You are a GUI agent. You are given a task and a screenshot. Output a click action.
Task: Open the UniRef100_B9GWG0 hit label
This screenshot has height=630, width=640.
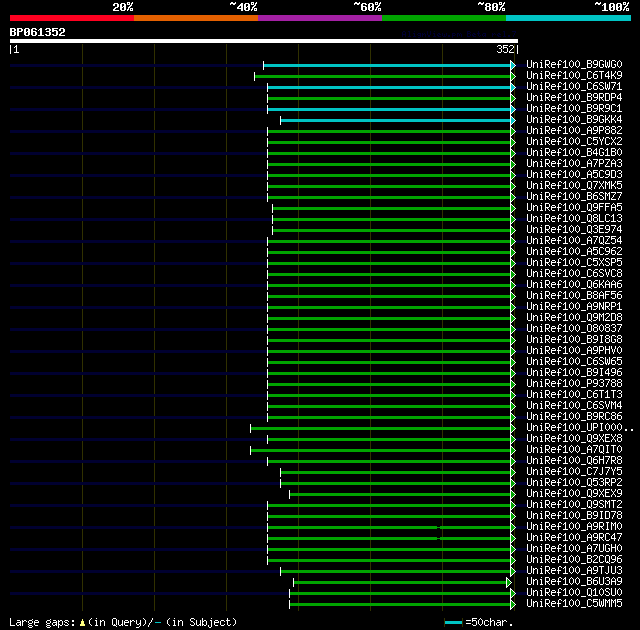[574, 64]
